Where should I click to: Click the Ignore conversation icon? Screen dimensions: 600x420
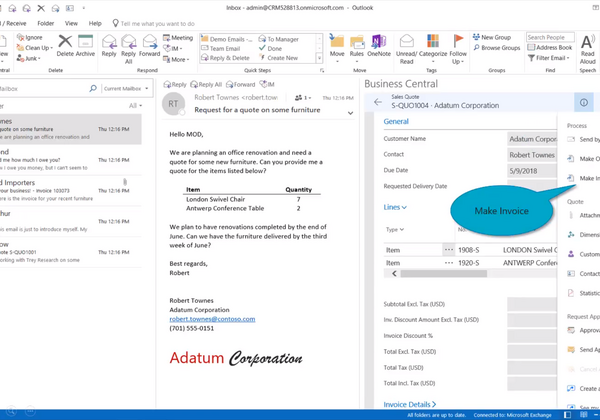click(x=20, y=37)
